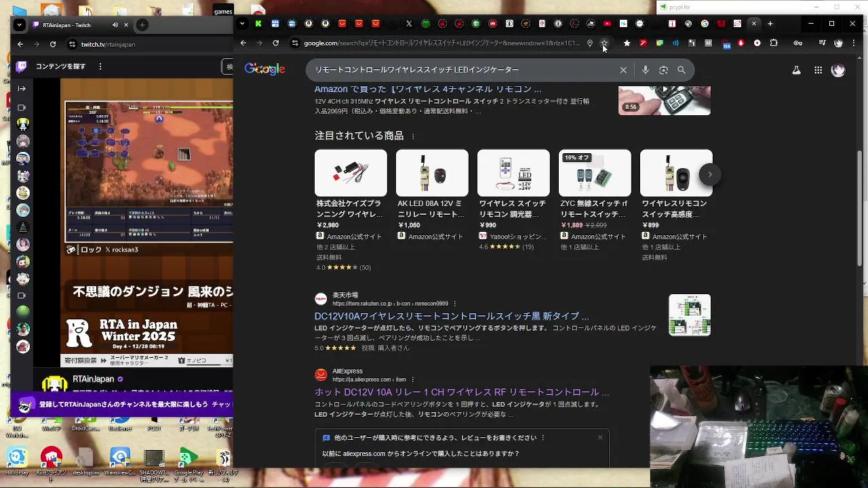
Task: Play the video thumbnail marked 8:56
Action: pyautogui.click(x=665, y=100)
